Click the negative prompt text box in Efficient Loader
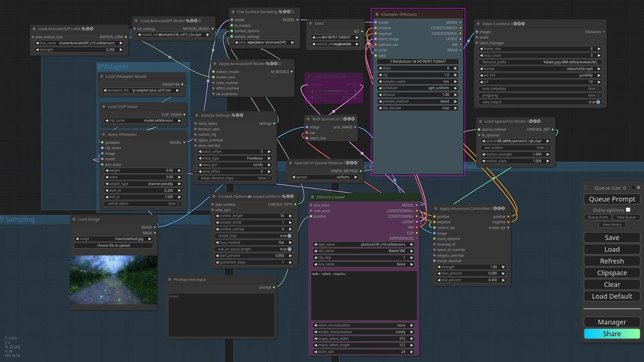The image size is (644, 362). 364,296
